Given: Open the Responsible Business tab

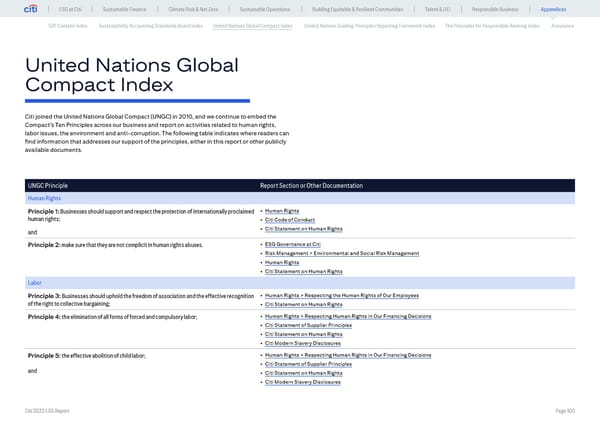Looking at the screenshot, I should pos(494,9).
